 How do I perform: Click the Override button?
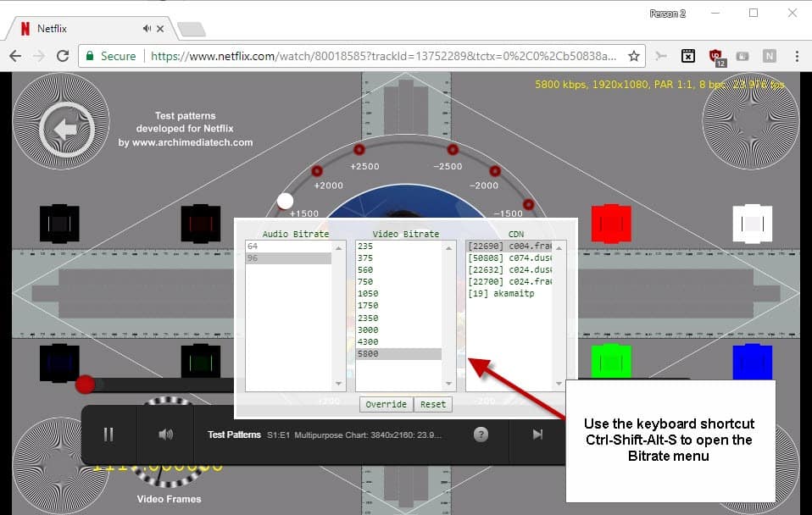click(387, 404)
